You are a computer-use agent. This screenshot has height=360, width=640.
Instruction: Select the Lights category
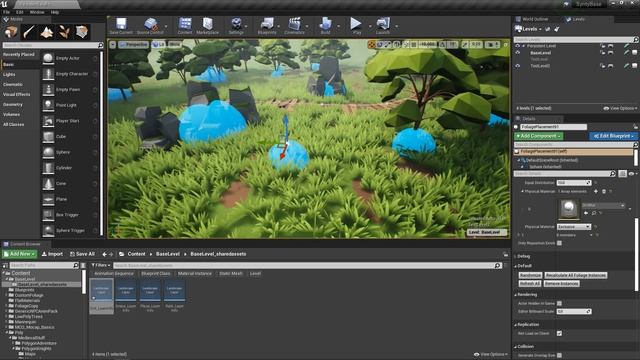(x=9, y=75)
